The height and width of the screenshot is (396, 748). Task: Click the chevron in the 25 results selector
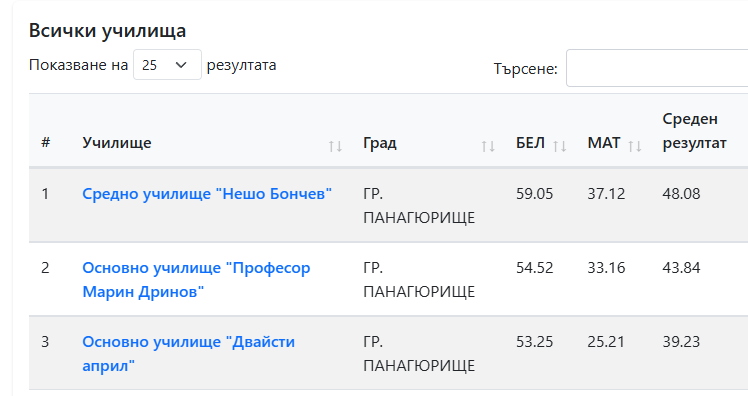(181, 65)
